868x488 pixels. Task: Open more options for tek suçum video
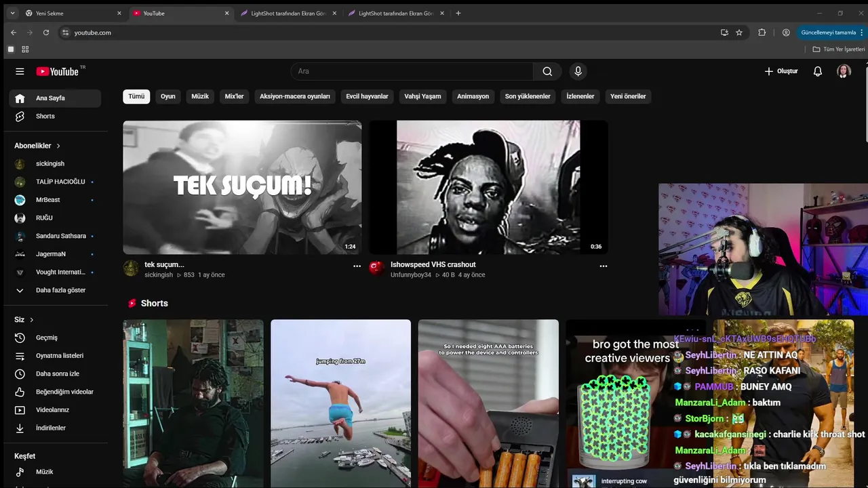point(357,266)
